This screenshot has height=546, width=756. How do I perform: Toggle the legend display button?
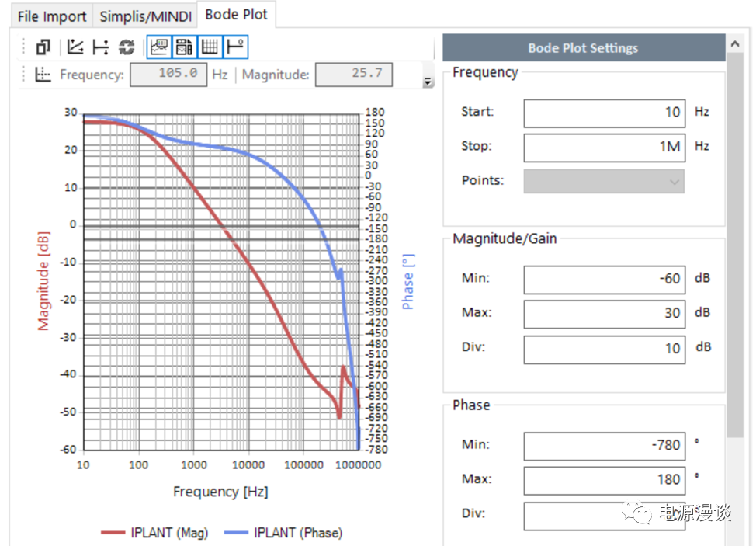pyautogui.click(x=159, y=47)
